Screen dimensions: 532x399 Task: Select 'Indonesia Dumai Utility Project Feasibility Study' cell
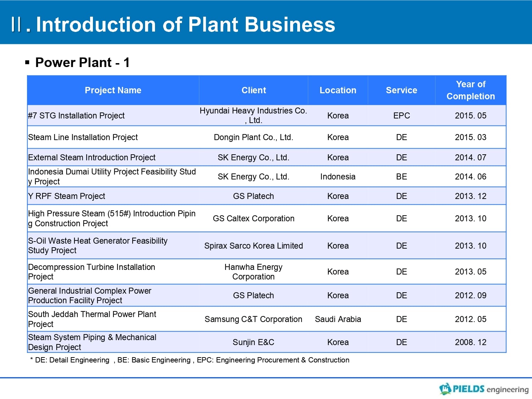(113, 177)
